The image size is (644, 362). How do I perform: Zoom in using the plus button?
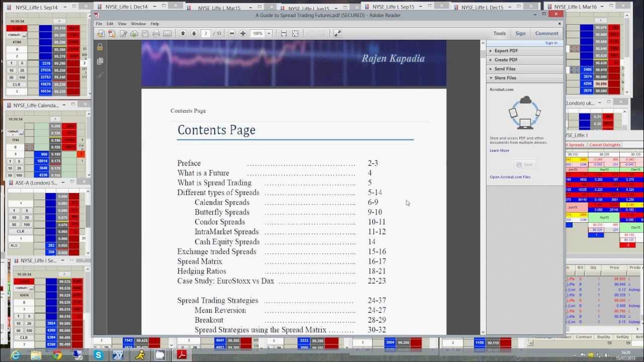[243, 33]
